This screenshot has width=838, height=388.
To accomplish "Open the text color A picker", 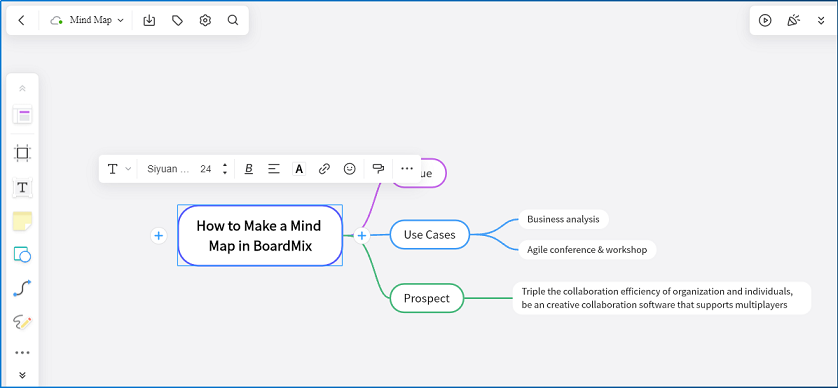I will 299,169.
